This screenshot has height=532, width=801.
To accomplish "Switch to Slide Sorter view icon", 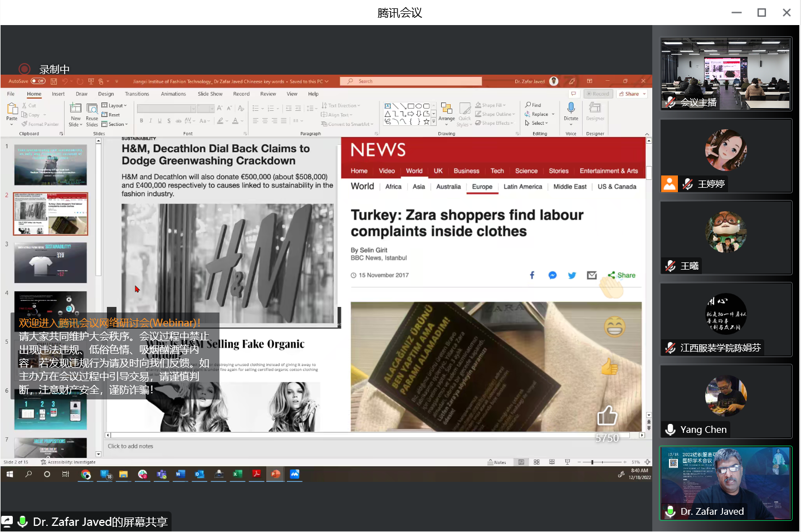I will [x=536, y=462].
